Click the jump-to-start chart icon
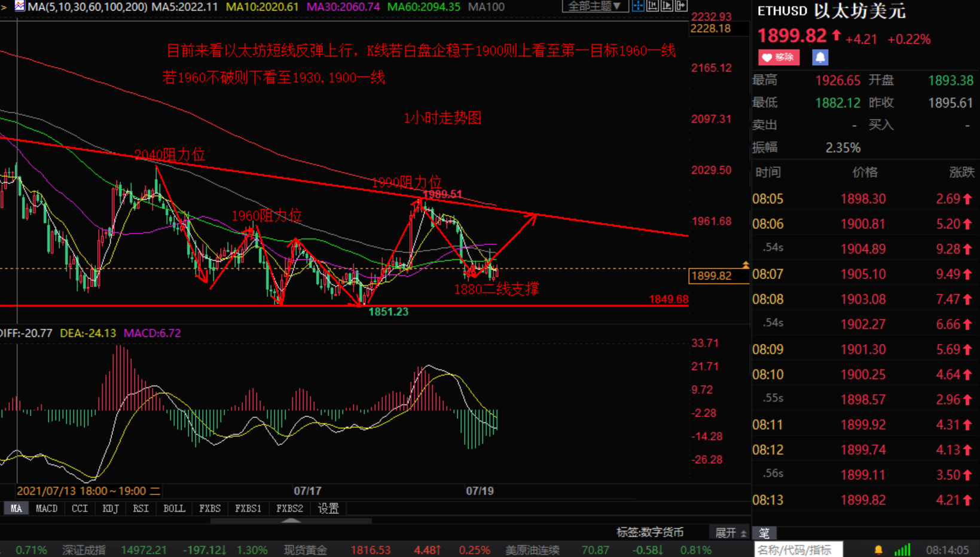The image size is (980, 557). pos(652,6)
